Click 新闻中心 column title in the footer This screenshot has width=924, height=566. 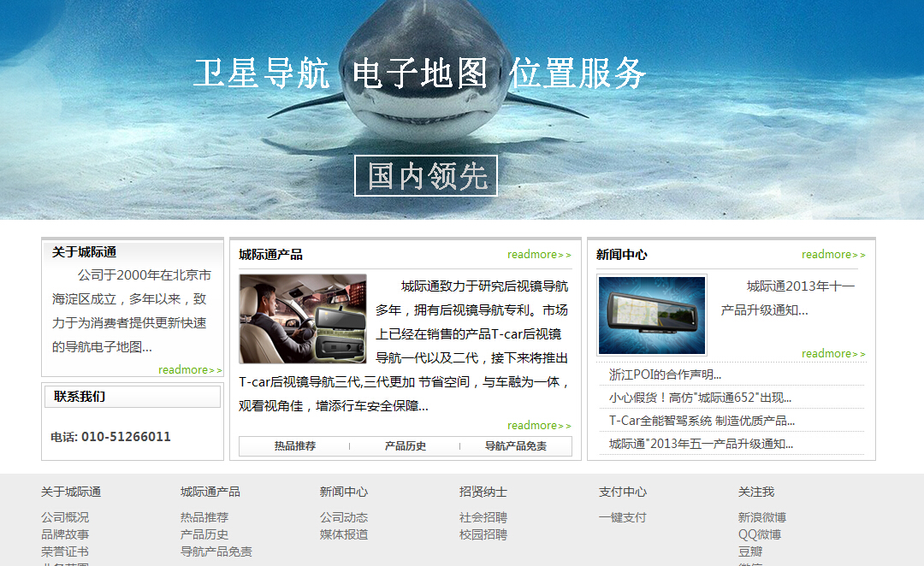click(344, 492)
